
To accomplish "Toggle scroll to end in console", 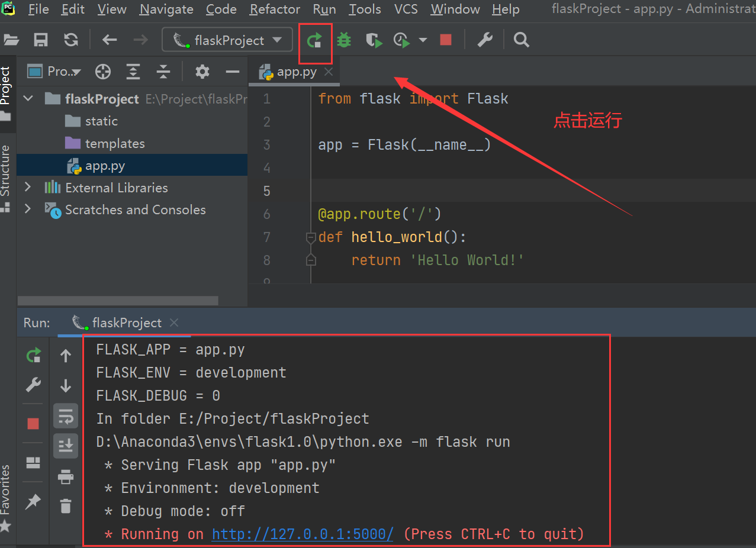I will [66, 445].
